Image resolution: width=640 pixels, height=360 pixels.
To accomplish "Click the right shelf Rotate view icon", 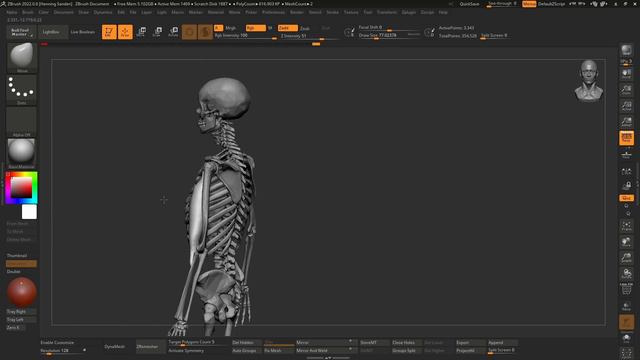I will pyautogui.click(x=627, y=273).
